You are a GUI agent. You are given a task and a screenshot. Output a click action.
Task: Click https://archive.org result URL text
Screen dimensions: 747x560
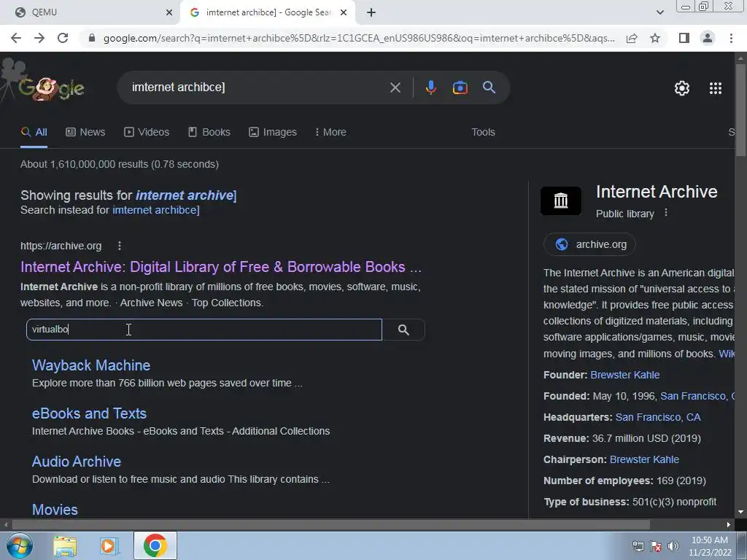click(61, 246)
